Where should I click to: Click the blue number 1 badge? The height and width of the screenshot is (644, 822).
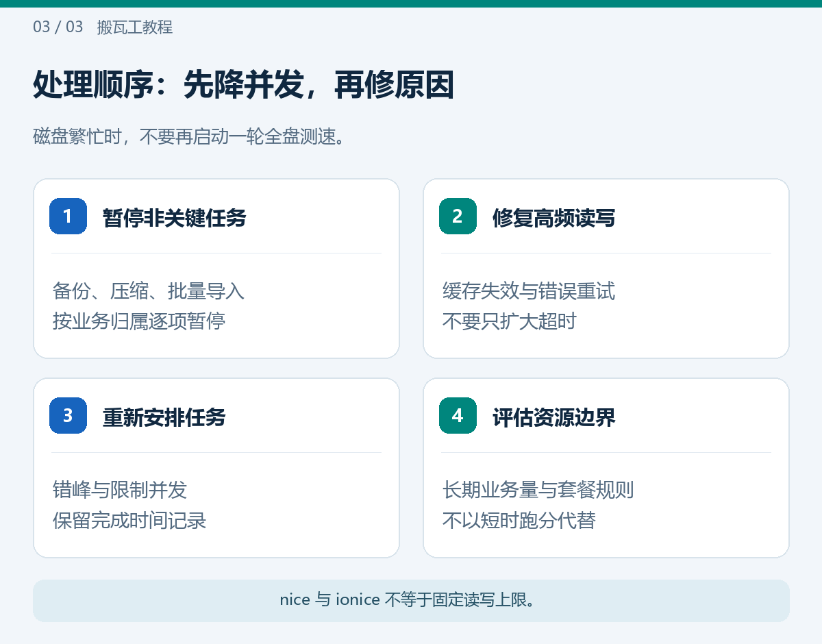click(x=68, y=216)
